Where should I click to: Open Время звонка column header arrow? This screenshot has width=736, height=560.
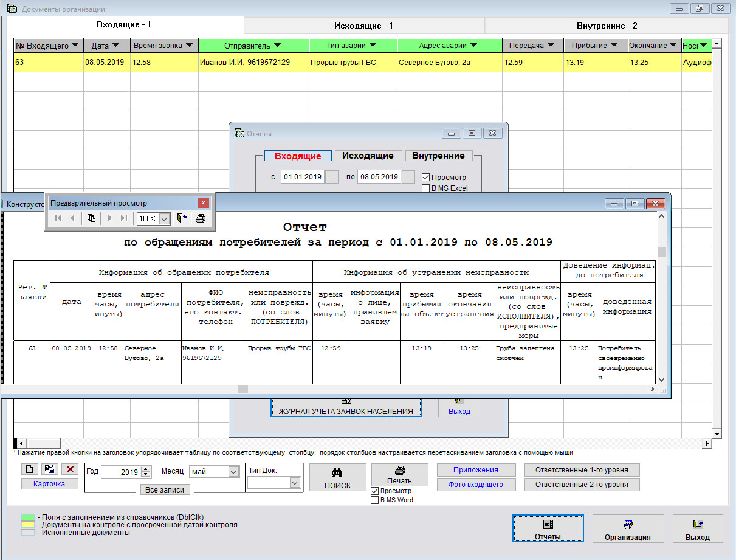pyautogui.click(x=189, y=46)
